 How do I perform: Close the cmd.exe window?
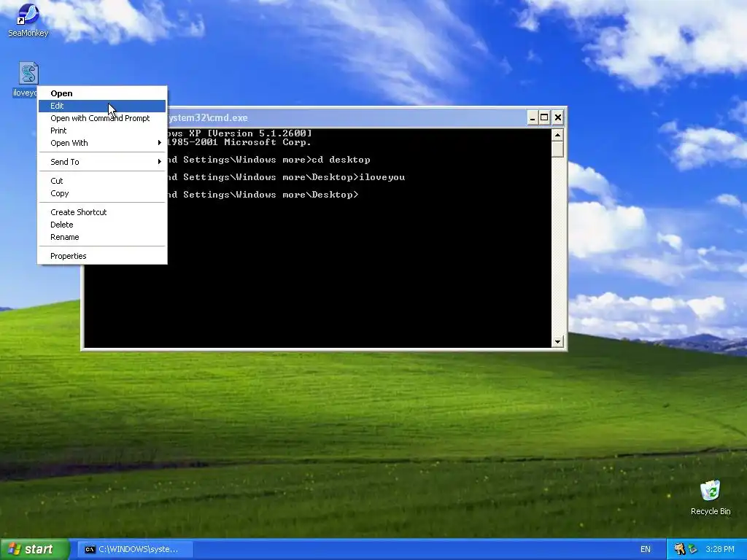[x=558, y=117]
